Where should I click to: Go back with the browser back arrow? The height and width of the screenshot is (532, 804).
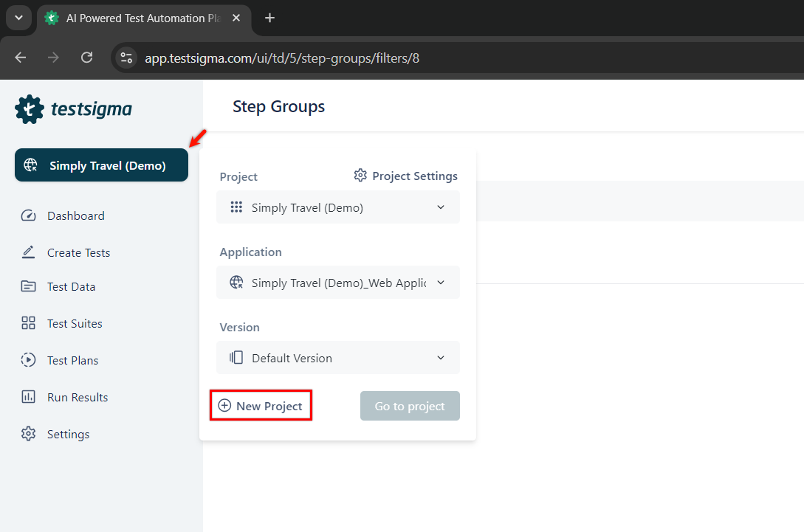tap(21, 58)
